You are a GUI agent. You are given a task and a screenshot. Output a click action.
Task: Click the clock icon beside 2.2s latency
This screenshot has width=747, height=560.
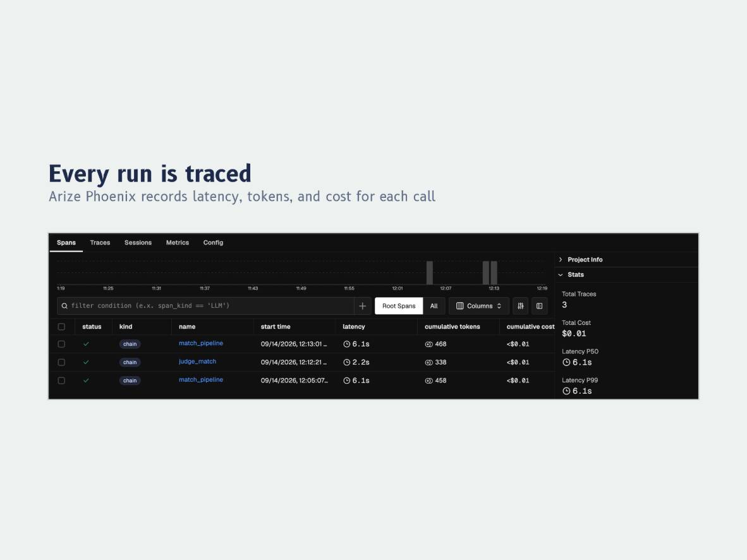click(x=347, y=362)
